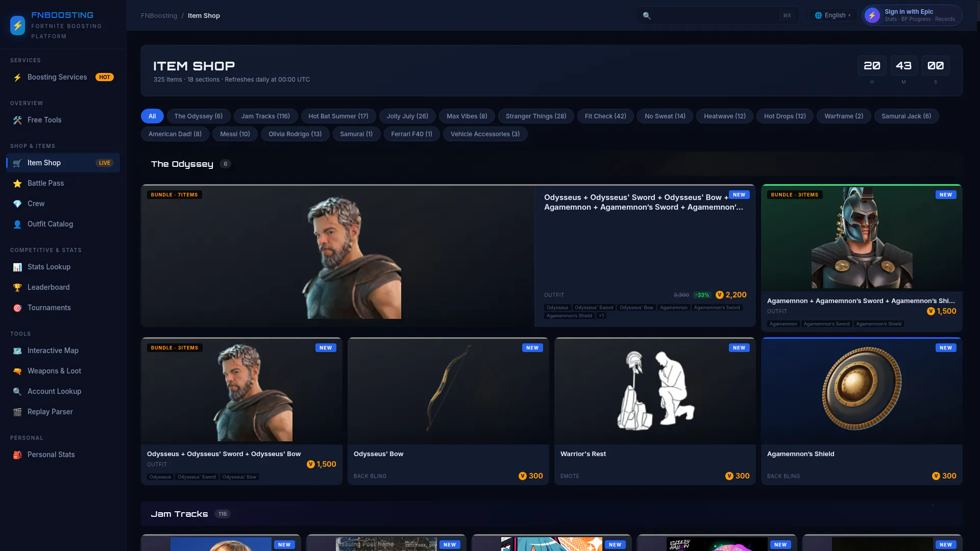Open the Warrior's Rest emote thumbnail
Image resolution: width=980 pixels, height=551 pixels.
[655, 391]
